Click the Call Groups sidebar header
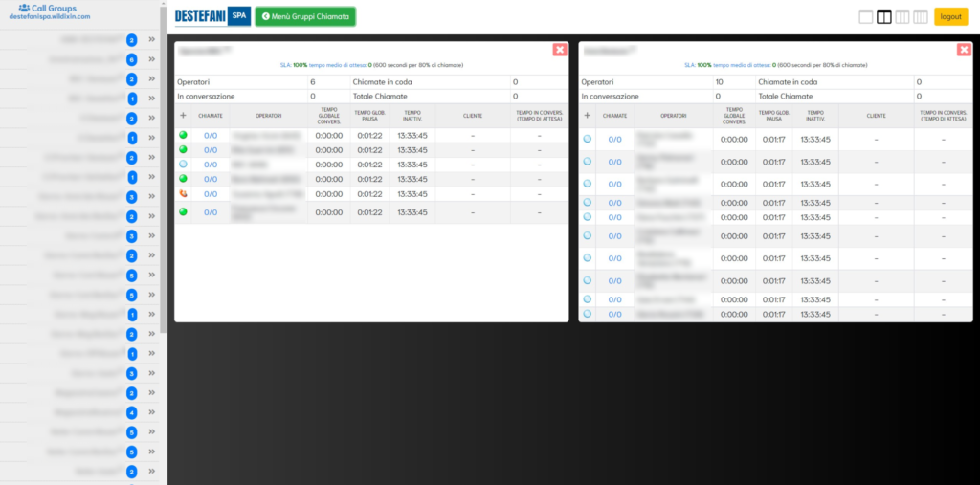 point(56,9)
